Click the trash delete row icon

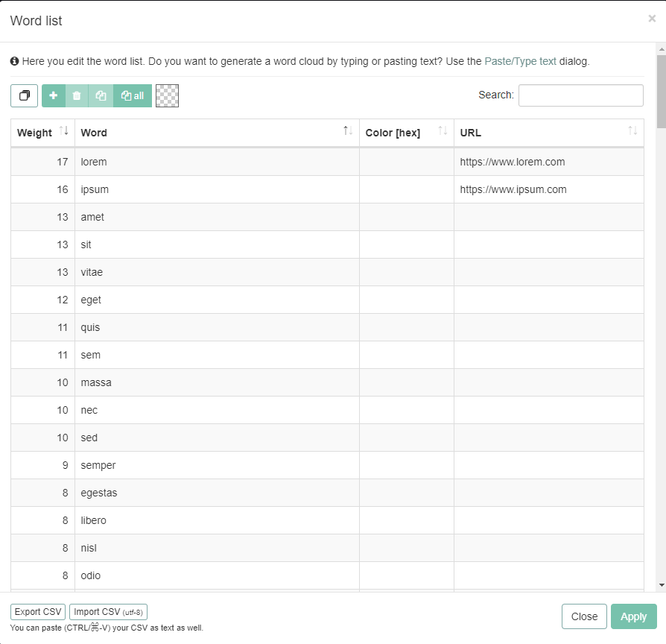[77, 95]
